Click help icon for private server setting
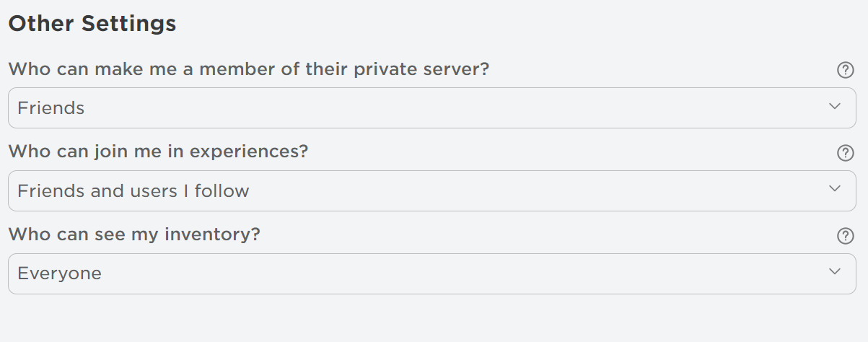Viewport: 868px width, 342px height. [x=845, y=70]
